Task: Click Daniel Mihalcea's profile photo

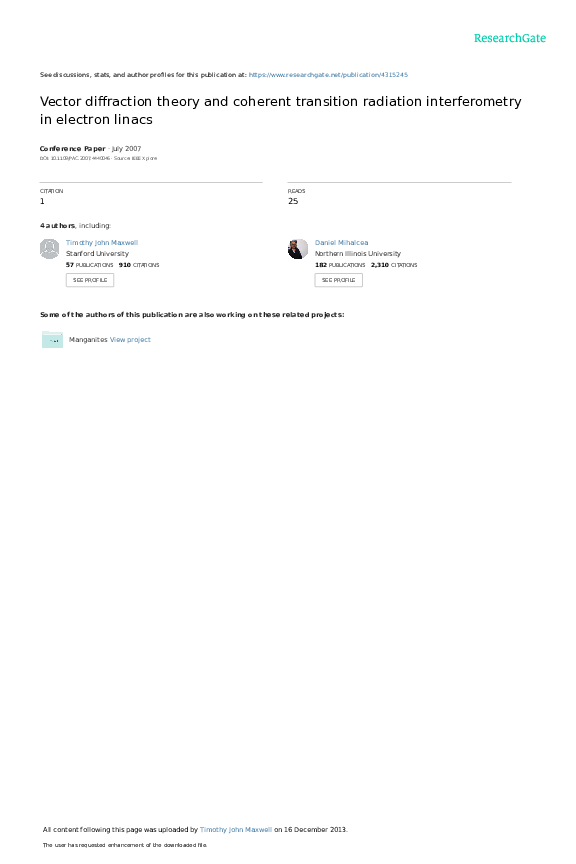Action: pyautogui.click(x=298, y=249)
